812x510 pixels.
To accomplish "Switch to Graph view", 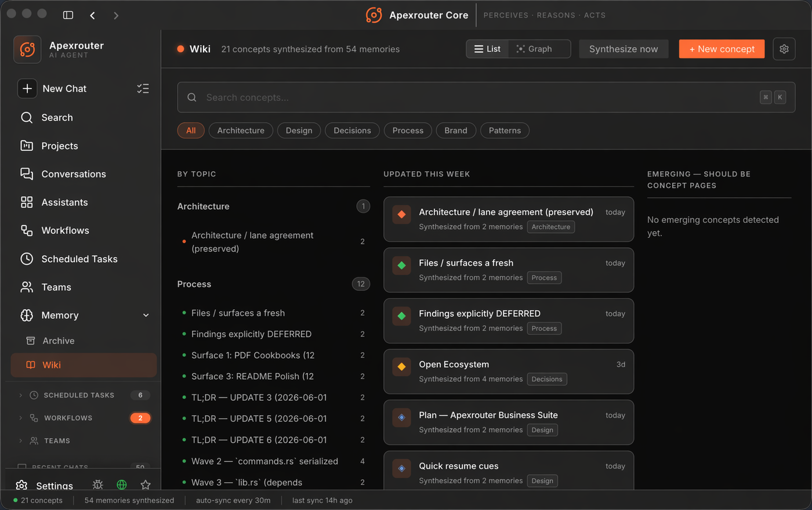I will click(x=534, y=49).
